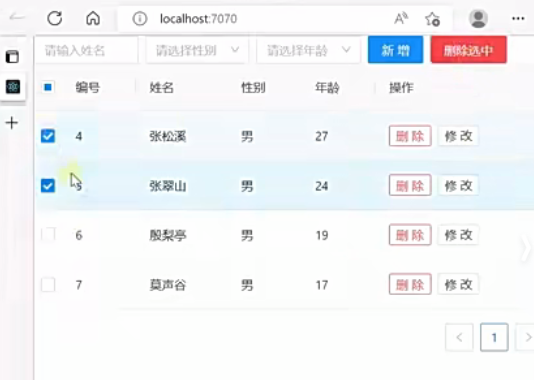Screen dimensions: 534x380
Task: Click the age value 17
Action: (x=321, y=285)
